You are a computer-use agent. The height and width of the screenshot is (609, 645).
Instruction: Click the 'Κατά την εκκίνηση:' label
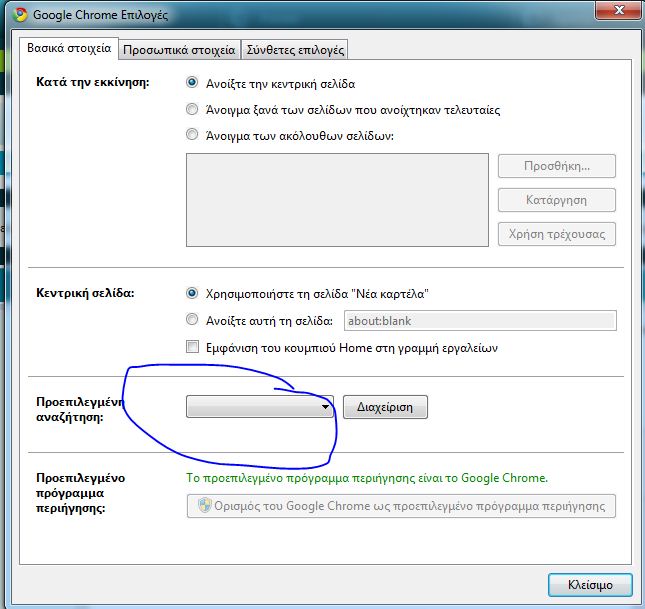point(93,82)
